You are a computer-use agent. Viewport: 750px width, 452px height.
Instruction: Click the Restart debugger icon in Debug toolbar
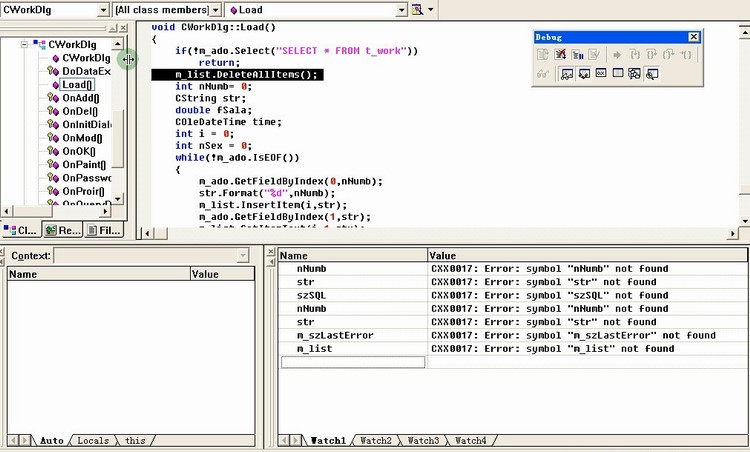click(543, 55)
